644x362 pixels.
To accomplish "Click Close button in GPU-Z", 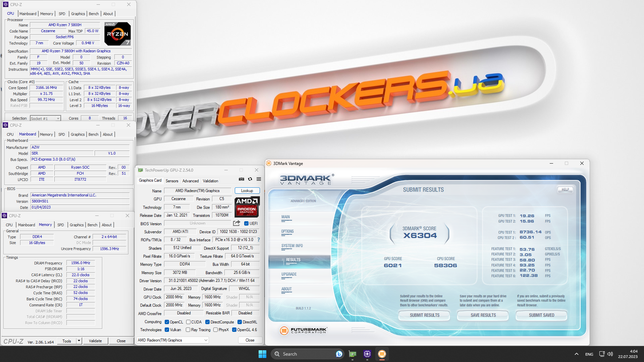I will pyautogui.click(x=250, y=340).
